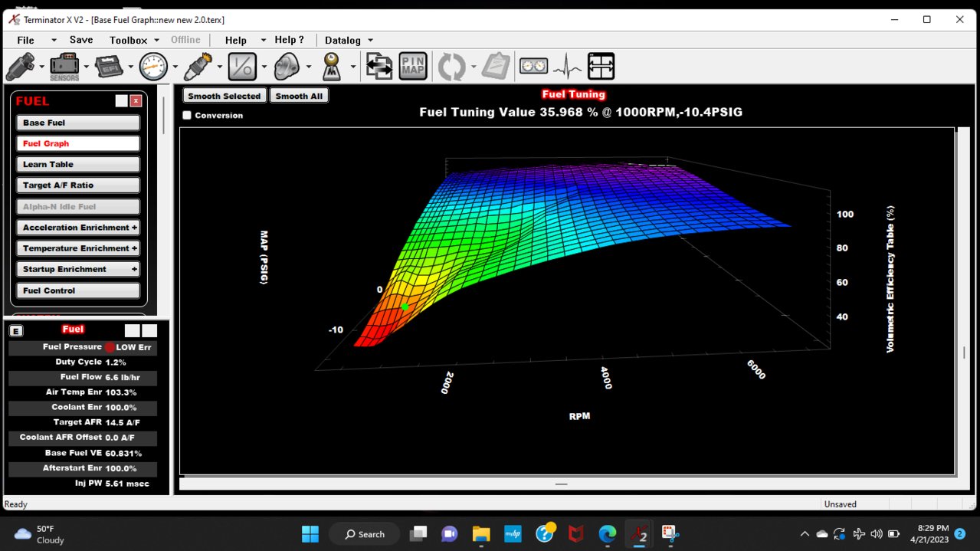Open the PIN MAP icon
The width and height of the screenshot is (980, 551).
tap(413, 67)
